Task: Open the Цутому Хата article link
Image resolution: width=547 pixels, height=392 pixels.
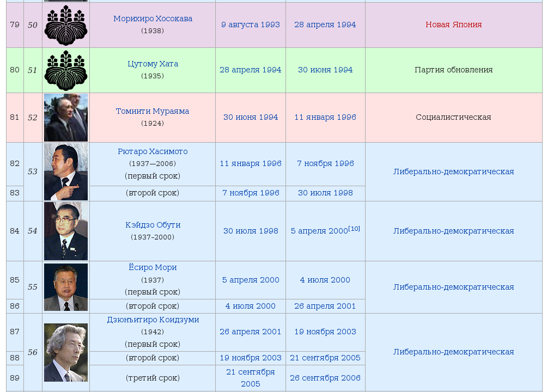Action: point(153,64)
